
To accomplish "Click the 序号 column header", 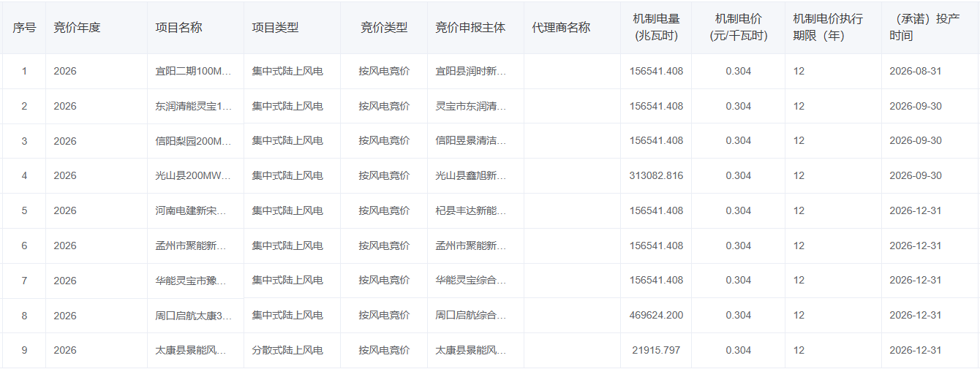I will tap(24, 28).
